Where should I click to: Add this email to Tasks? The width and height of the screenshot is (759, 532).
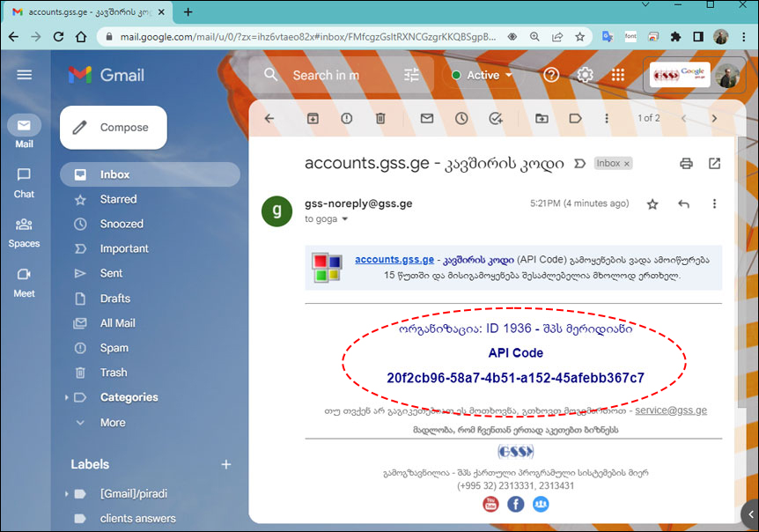tap(496, 118)
